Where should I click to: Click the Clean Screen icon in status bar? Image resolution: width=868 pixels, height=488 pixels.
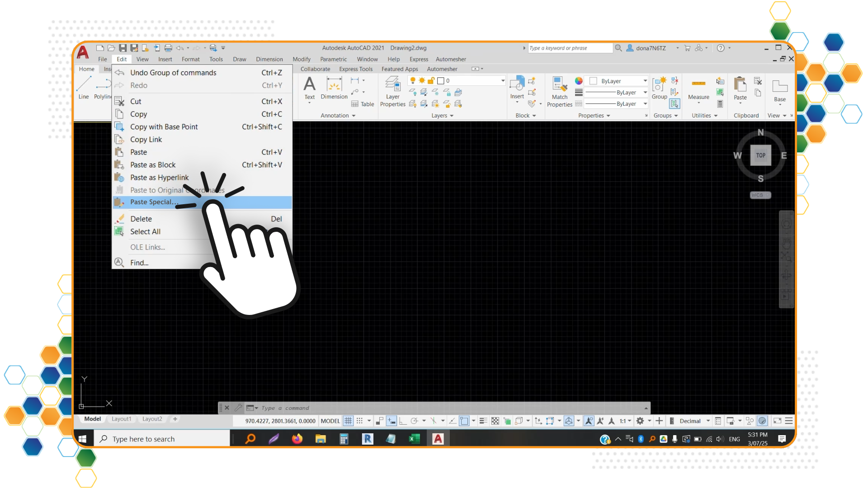point(777,421)
